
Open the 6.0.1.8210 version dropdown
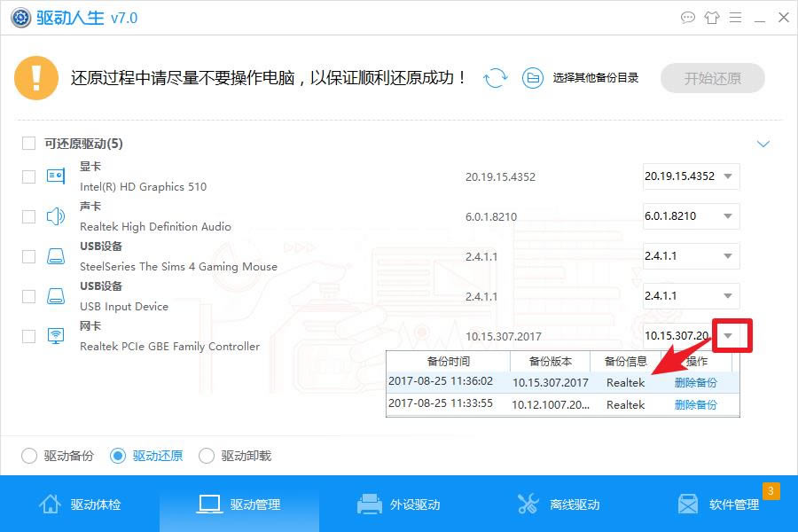tap(691, 215)
